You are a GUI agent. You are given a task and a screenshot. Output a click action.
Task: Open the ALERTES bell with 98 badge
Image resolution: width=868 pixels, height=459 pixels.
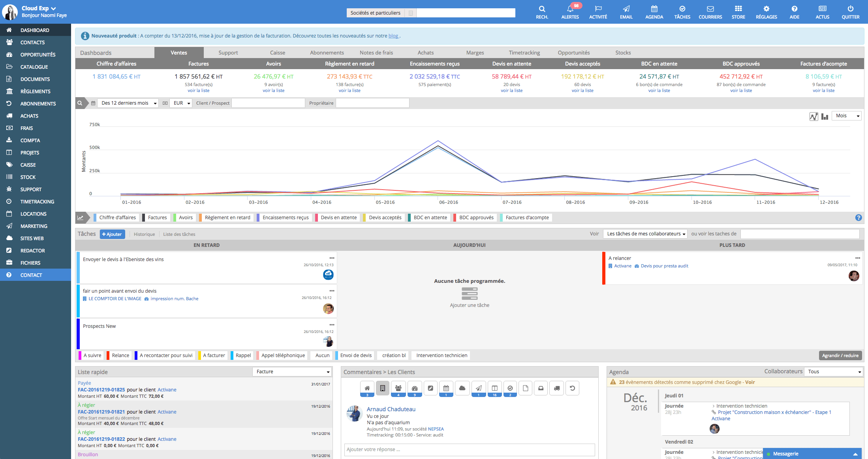(570, 12)
